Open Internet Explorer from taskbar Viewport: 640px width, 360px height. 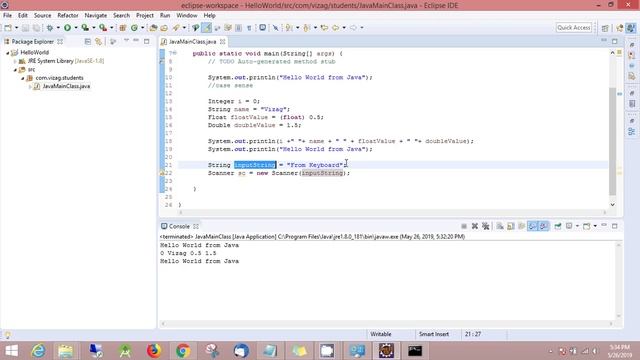(38, 351)
